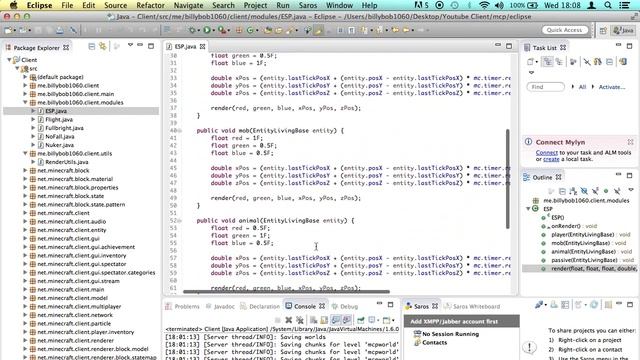Click the New file toolbar icon

pyautogui.click(x=8, y=30)
